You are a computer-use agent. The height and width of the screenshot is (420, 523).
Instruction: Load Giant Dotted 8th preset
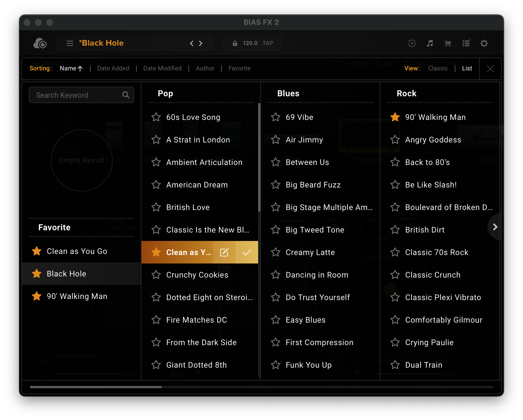tap(200, 365)
